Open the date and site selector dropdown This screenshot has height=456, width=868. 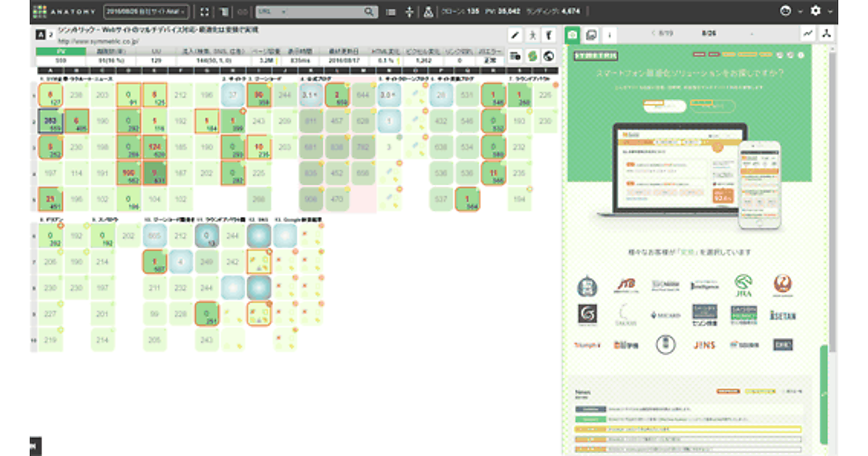(x=147, y=12)
